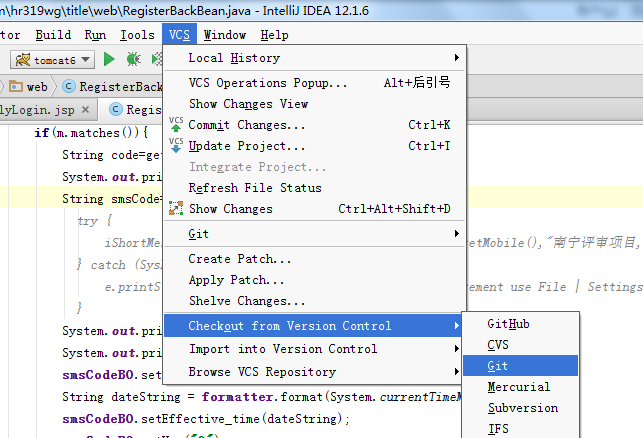Image resolution: width=643 pixels, height=438 pixels.
Task: Click the Update Project VCS down-arrow icon
Action: pyautogui.click(x=176, y=145)
